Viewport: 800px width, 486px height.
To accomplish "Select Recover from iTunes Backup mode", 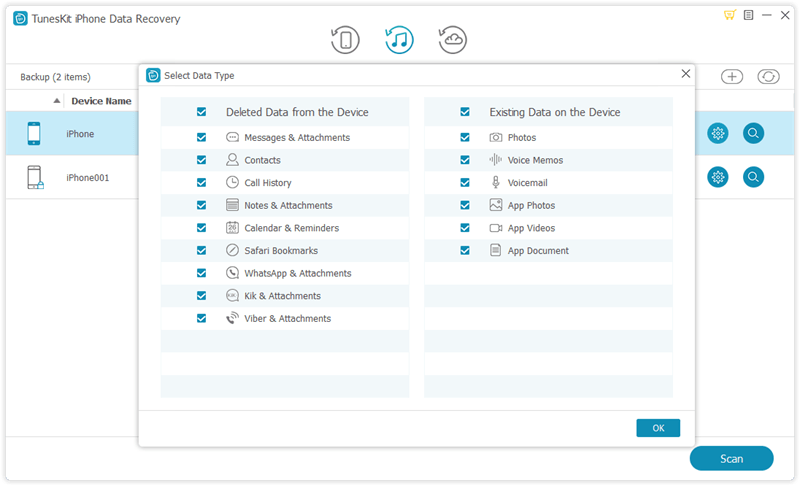I will click(399, 40).
